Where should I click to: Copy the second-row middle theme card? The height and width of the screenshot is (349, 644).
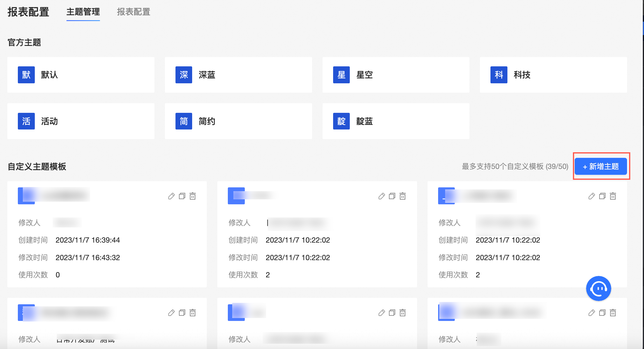pos(392,313)
